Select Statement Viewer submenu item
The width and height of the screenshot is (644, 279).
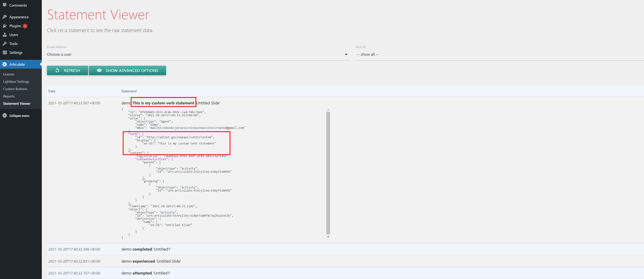(x=17, y=103)
